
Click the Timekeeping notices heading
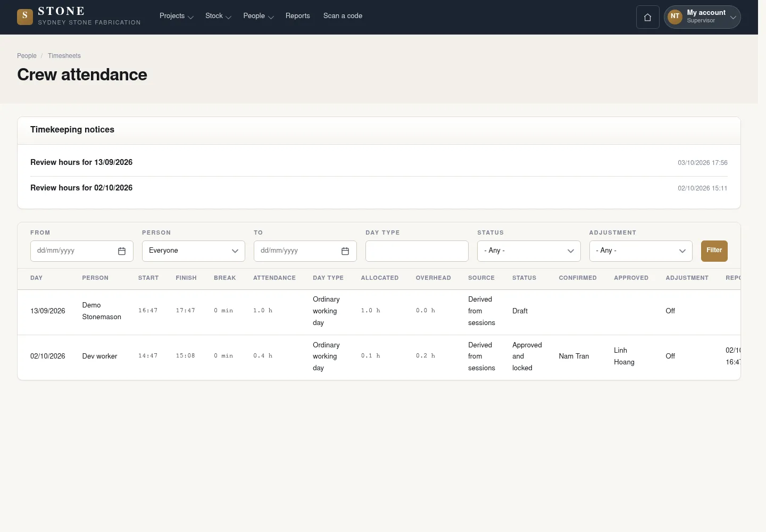click(72, 130)
